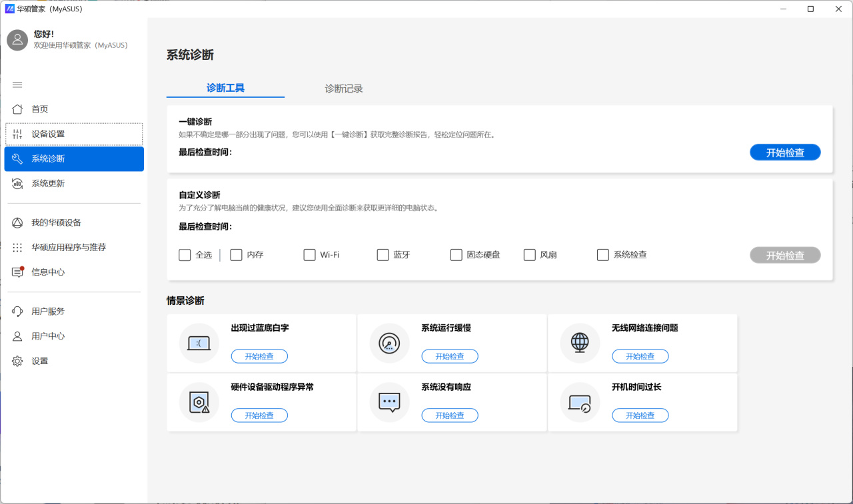Open 我的华硕设备 in the sidebar
Image resolution: width=853 pixels, height=504 pixels.
click(x=74, y=222)
